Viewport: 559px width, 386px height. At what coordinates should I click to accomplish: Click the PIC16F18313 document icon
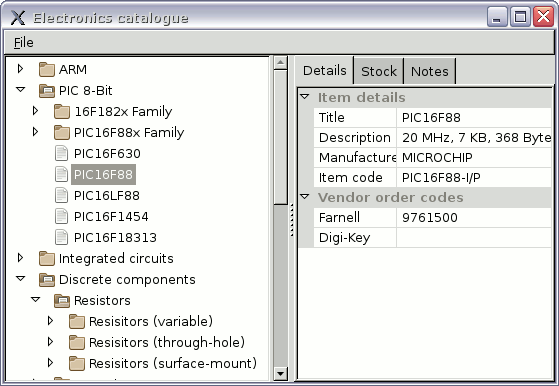coord(61,238)
